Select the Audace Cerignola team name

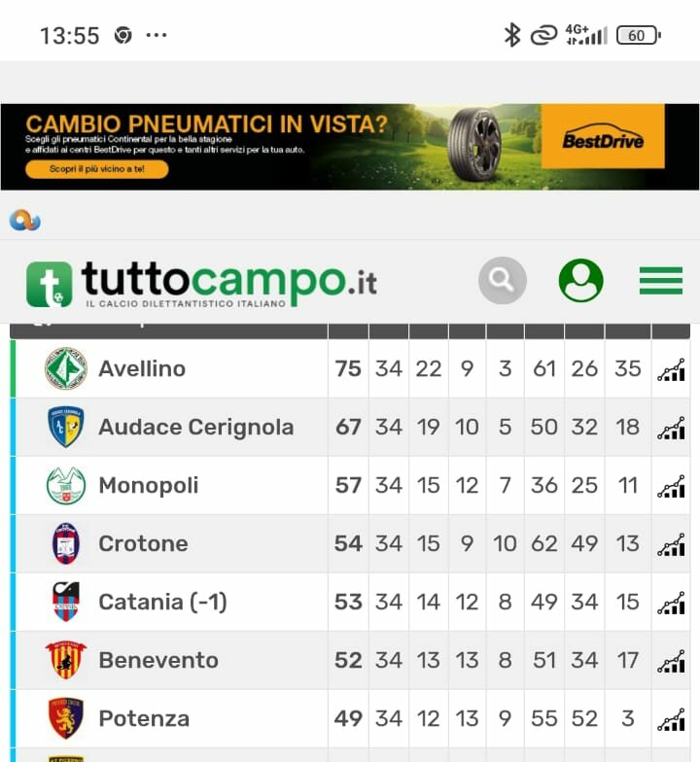click(x=196, y=428)
